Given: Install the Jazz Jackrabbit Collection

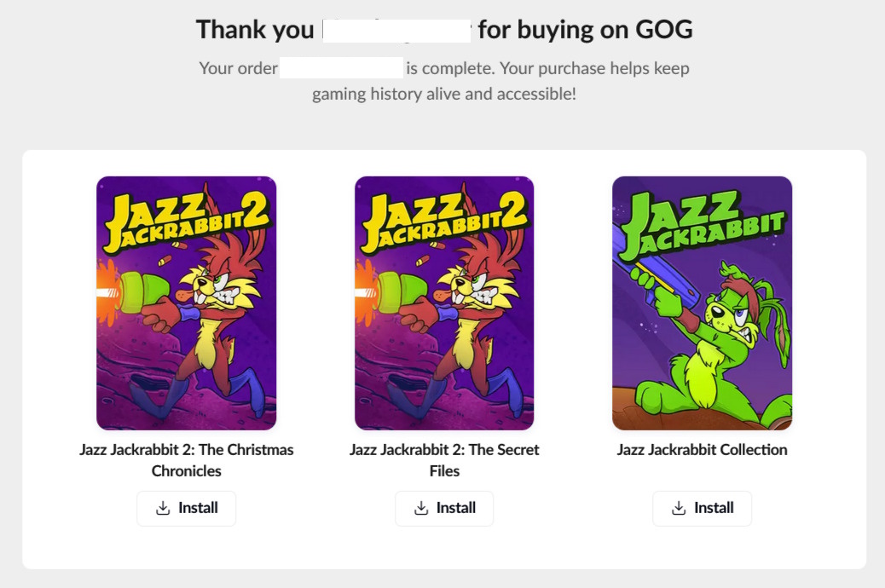Looking at the screenshot, I should point(703,509).
